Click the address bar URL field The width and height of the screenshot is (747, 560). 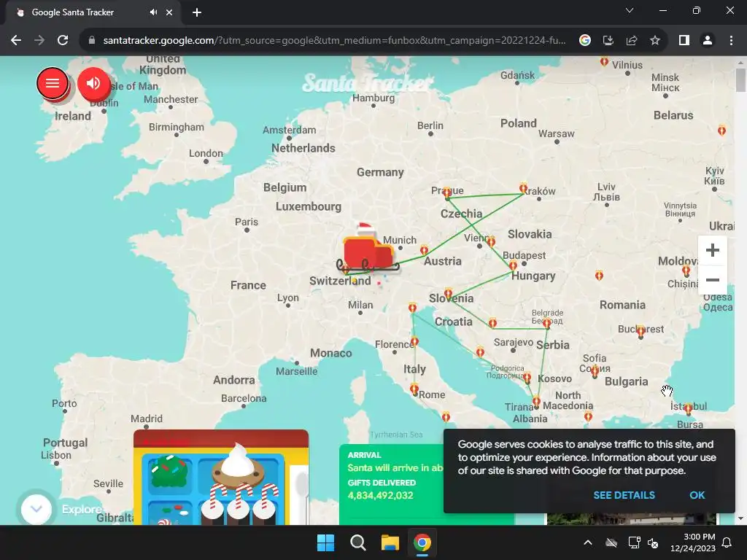click(x=334, y=41)
